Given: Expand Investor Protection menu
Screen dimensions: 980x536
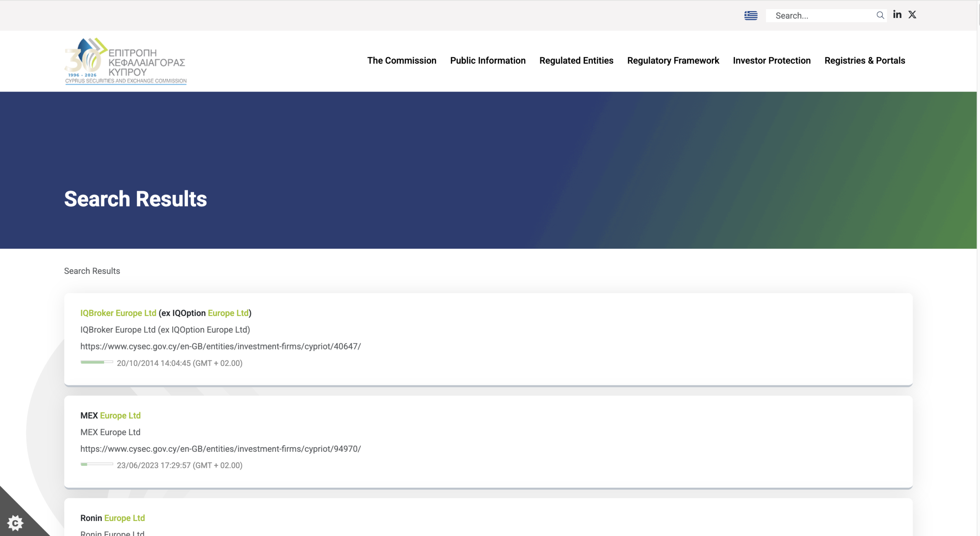Looking at the screenshot, I should (772, 61).
